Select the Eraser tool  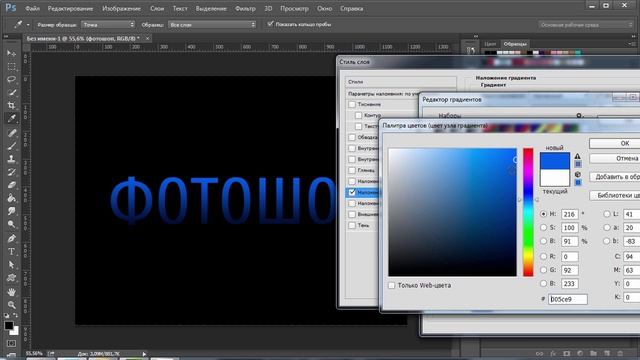11,185
